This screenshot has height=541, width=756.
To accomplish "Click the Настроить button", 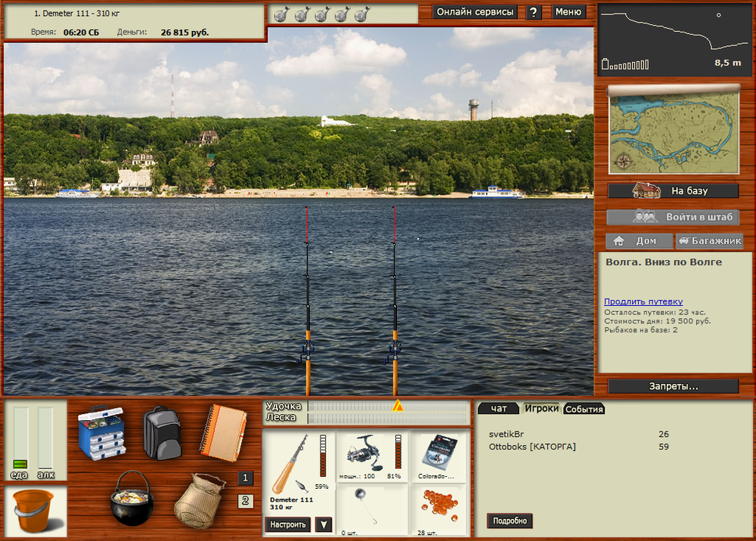I will click(288, 524).
